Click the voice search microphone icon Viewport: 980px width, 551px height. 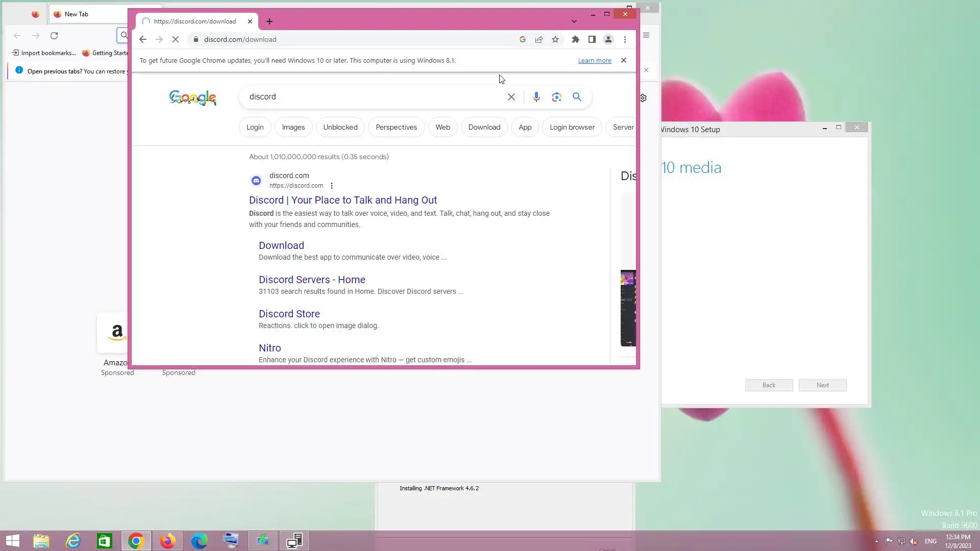point(536,97)
